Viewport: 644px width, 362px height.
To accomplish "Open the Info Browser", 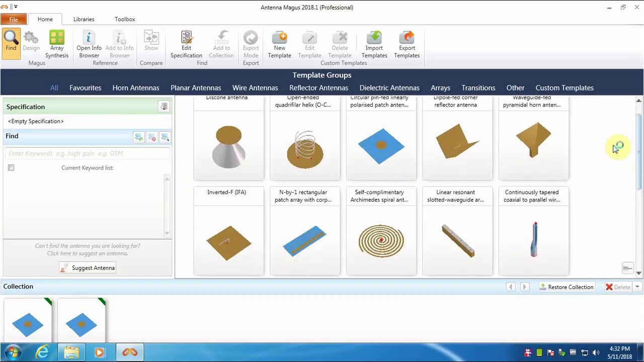I will pos(89,44).
